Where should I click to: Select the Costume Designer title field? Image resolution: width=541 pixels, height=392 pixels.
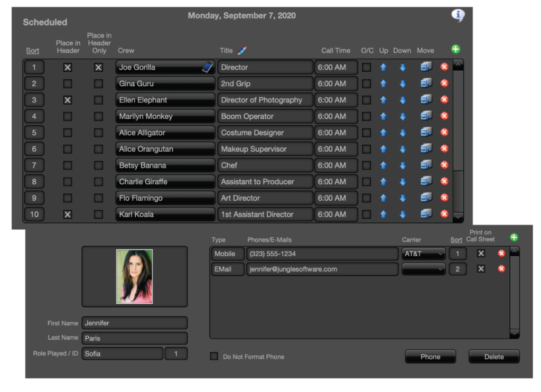[265, 133]
